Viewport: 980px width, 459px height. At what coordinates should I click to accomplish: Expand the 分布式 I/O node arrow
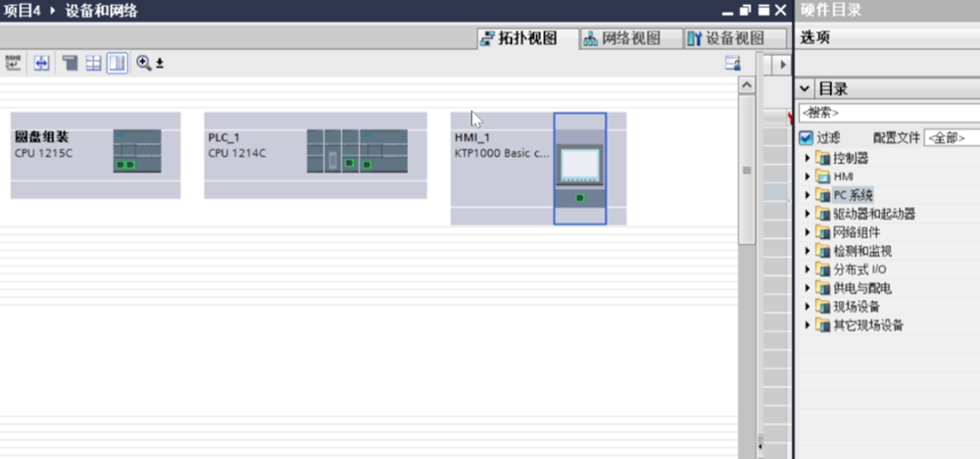point(808,270)
